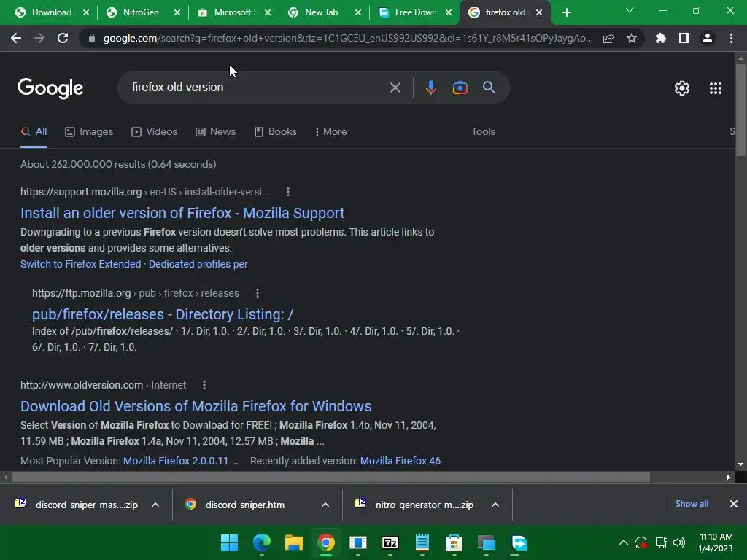
Task: Select the Books search filter
Action: point(275,132)
